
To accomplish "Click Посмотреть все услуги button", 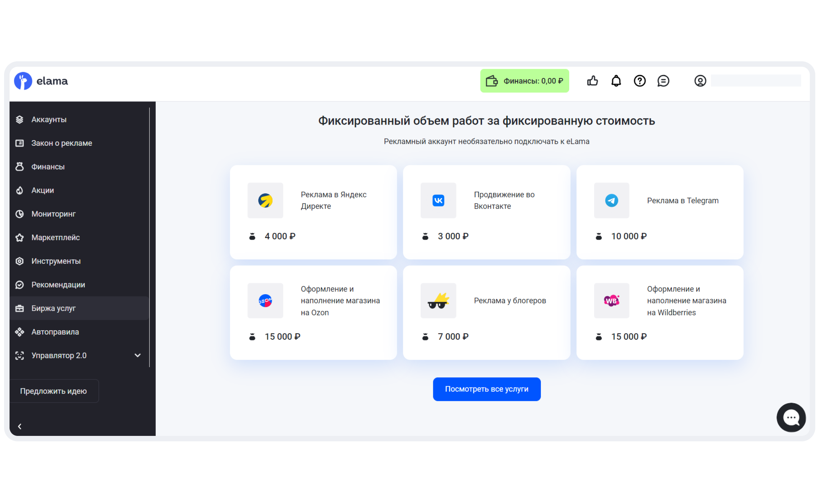I will tap(486, 389).
